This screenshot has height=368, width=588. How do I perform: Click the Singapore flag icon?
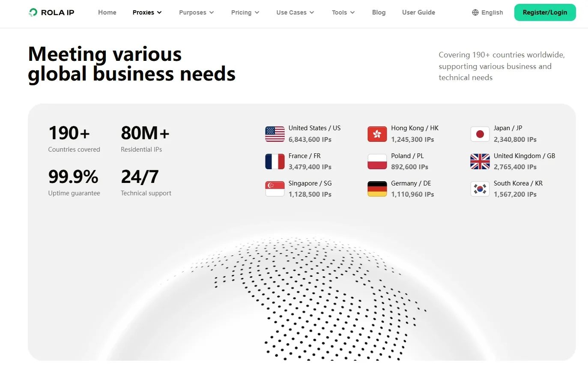275,189
